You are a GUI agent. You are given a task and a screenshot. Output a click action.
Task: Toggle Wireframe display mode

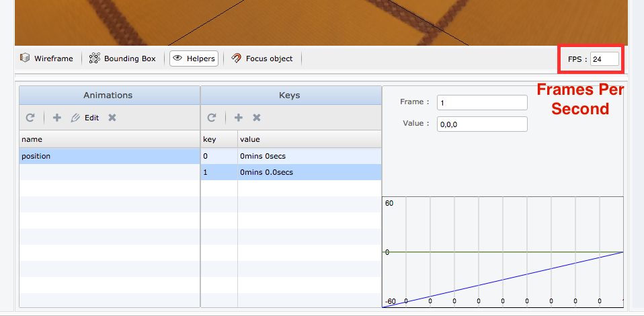pos(46,58)
